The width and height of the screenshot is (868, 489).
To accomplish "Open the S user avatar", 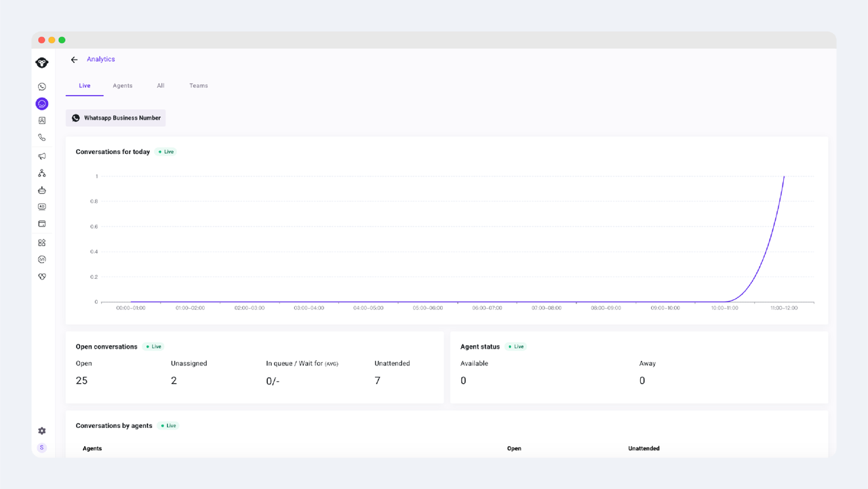I will pos(42,448).
